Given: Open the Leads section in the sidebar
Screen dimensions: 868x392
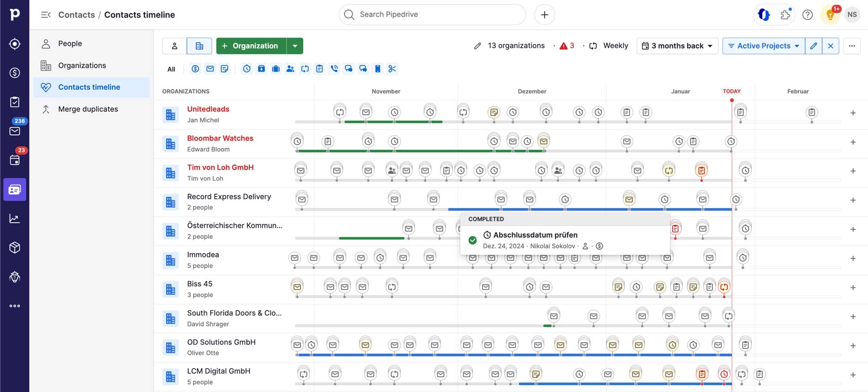Looking at the screenshot, I should coord(15,43).
